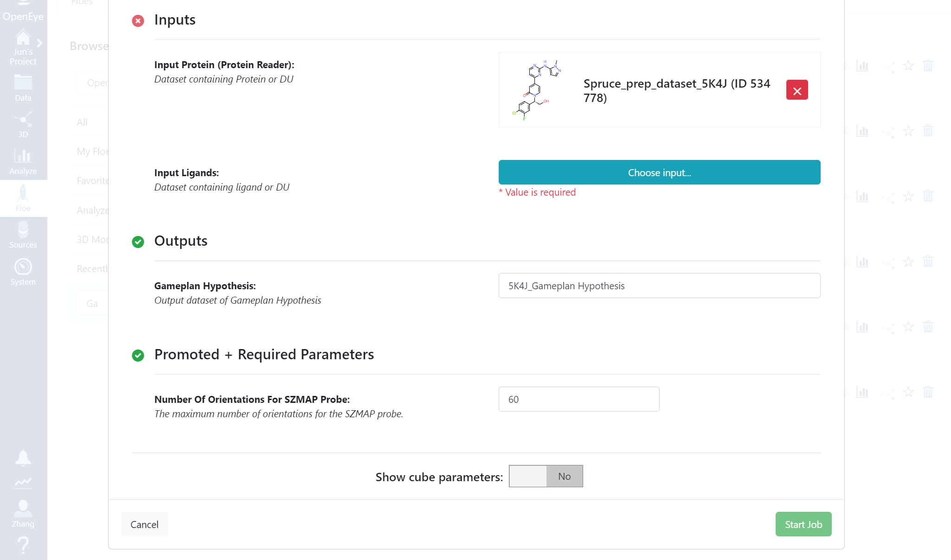Open activity graph icon in sidebar
Image resolution: width=951 pixels, height=560 pixels.
[23, 483]
